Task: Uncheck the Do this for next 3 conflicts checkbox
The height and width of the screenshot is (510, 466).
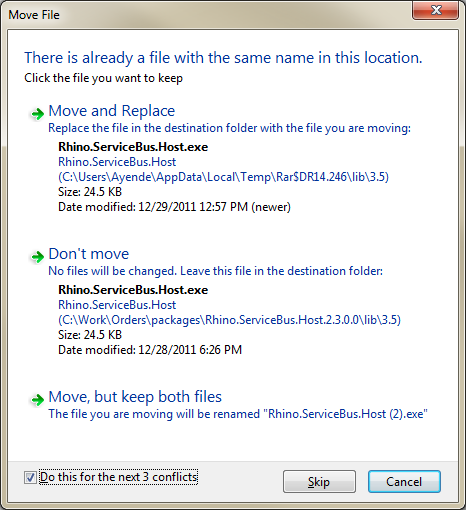Action: pos(30,477)
